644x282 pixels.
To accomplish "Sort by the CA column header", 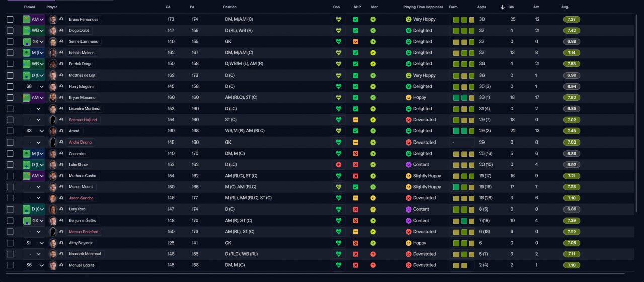I will click(x=168, y=7).
